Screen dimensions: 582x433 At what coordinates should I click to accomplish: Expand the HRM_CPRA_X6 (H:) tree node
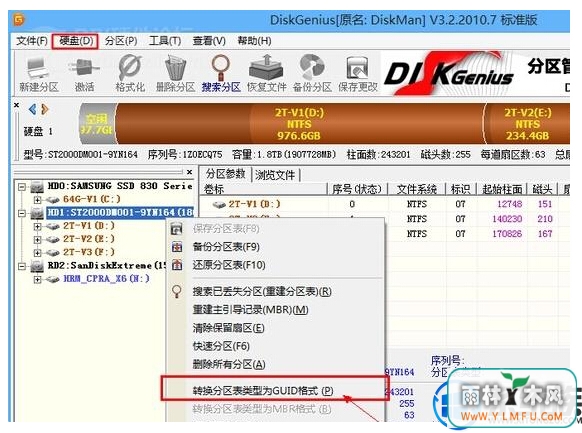37,279
